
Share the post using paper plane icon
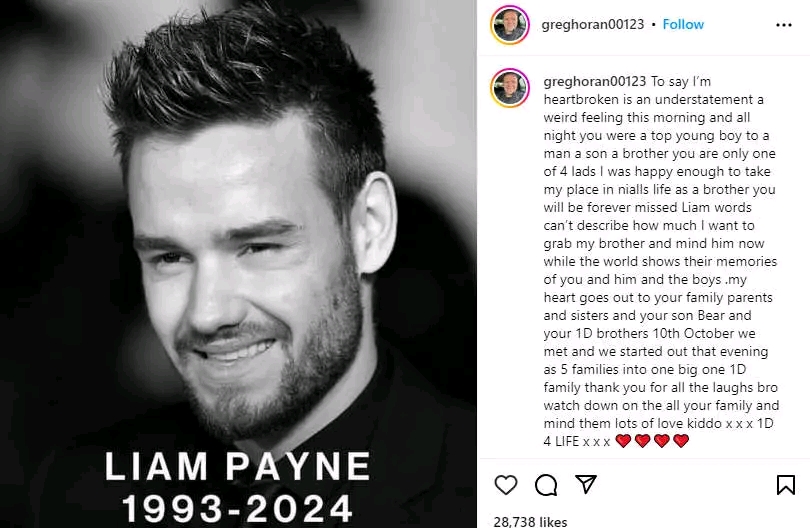tap(586, 484)
